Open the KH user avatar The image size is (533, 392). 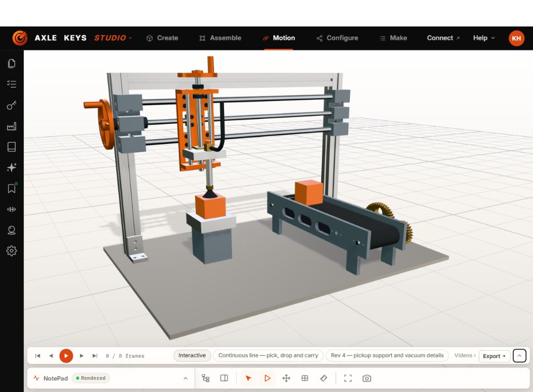click(x=517, y=38)
